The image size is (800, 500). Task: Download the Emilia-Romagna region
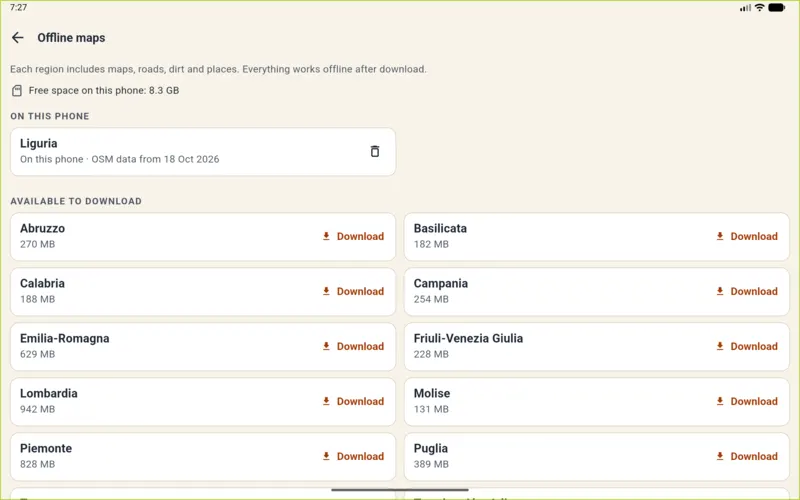click(x=353, y=346)
